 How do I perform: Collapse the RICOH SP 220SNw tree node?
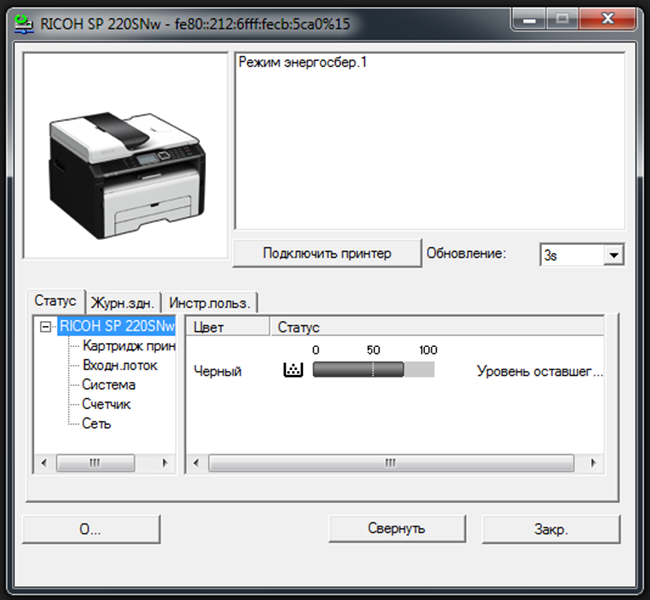coord(45,326)
